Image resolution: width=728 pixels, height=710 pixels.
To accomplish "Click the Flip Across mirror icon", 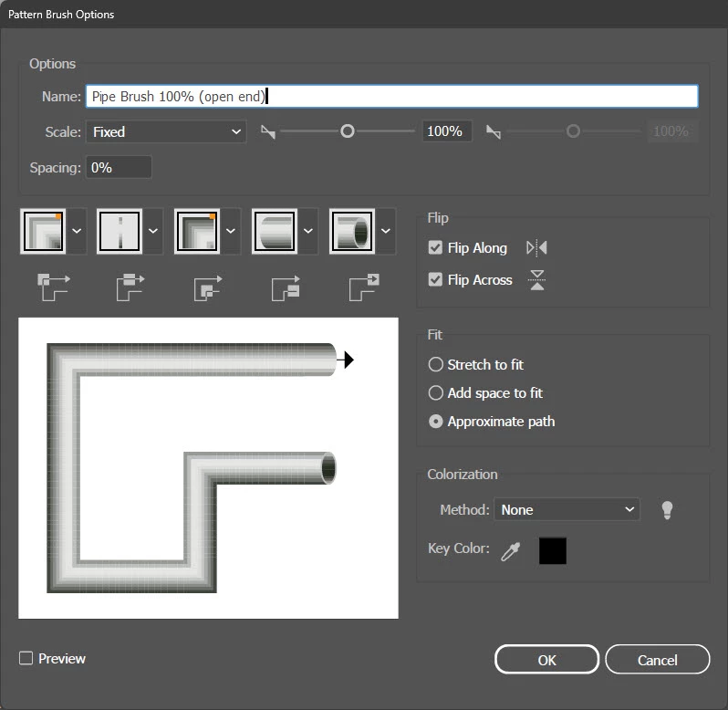I will (x=537, y=280).
